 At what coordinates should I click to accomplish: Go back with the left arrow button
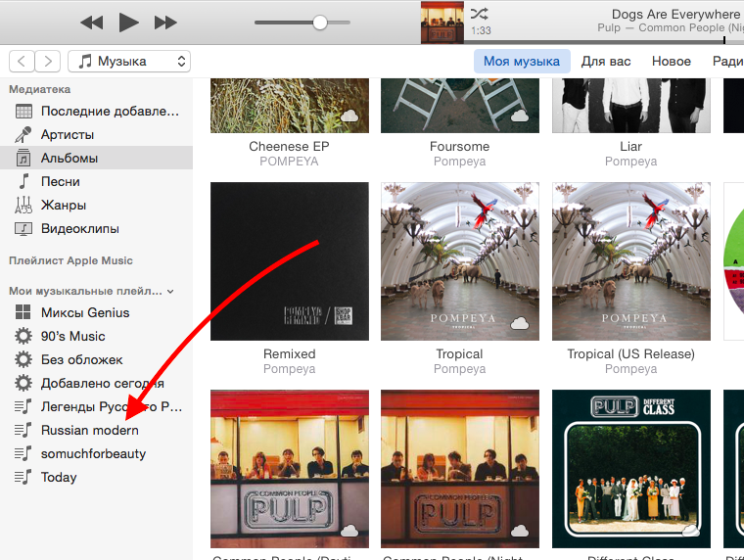22,62
